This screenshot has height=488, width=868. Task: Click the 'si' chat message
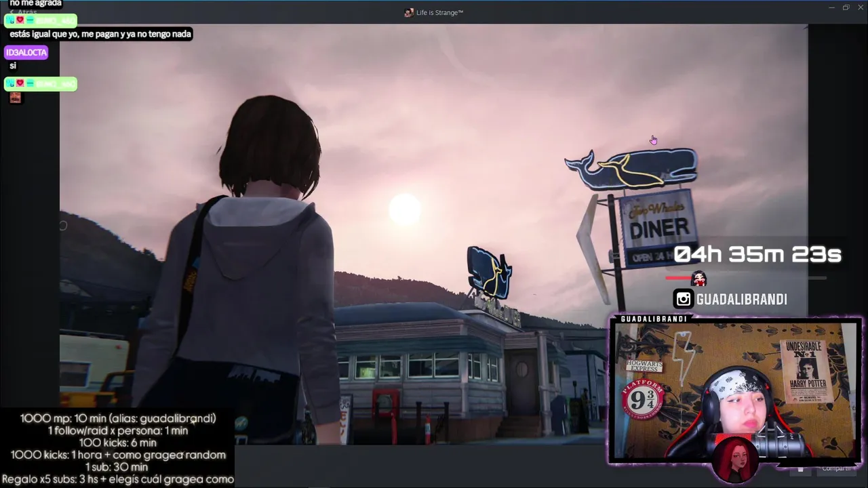13,66
